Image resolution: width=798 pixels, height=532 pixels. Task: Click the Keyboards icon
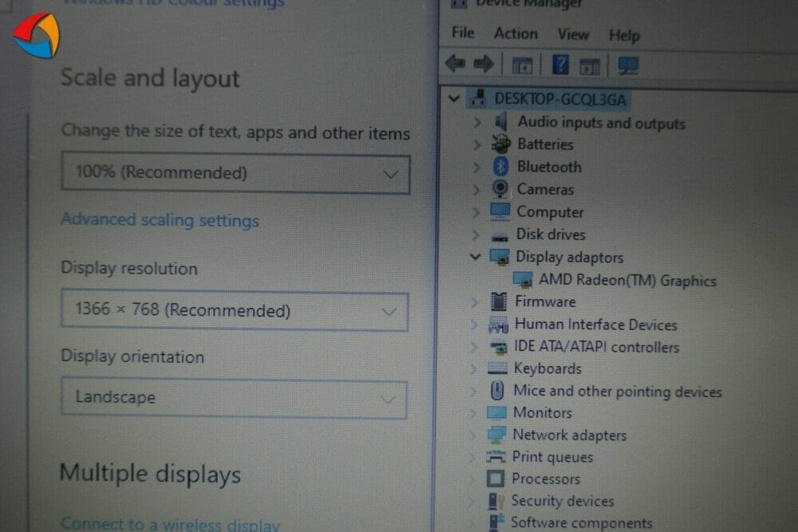click(497, 368)
